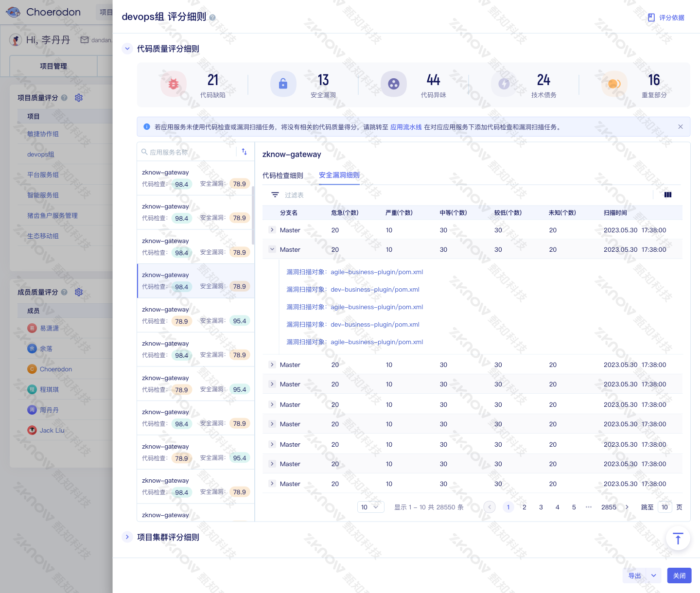Expand the first Master branch row
Viewport: 700px width, 593px height.
click(272, 230)
